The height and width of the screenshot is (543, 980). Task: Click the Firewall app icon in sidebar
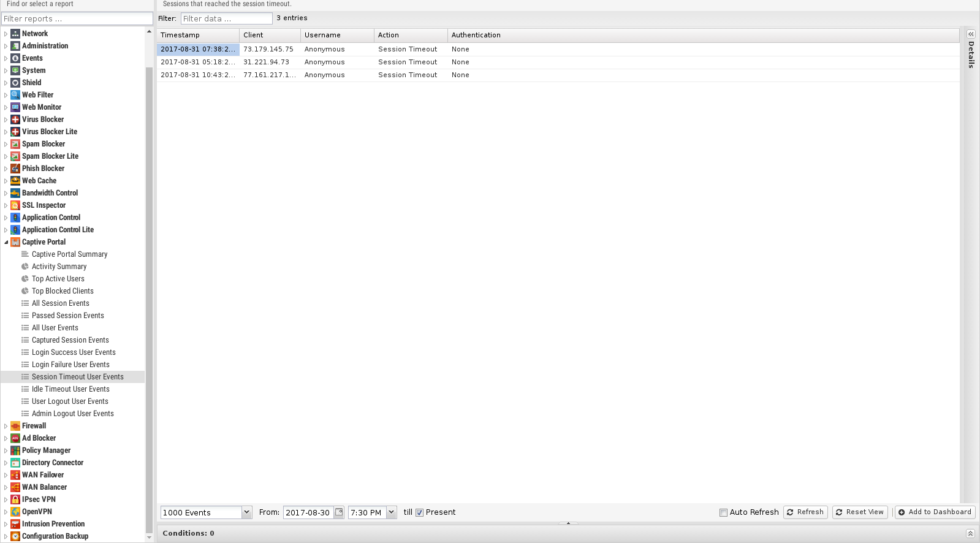click(x=15, y=426)
